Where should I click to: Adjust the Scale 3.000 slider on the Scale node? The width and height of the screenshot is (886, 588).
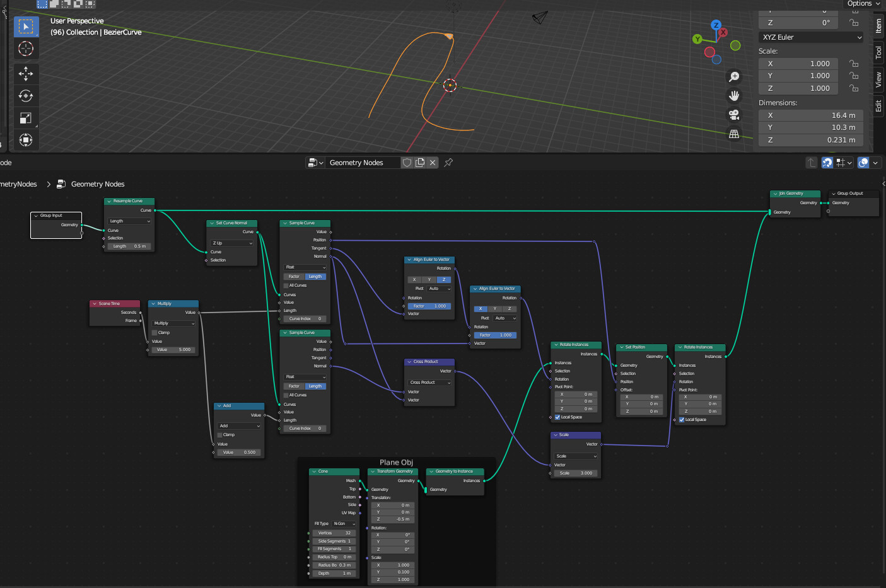(x=575, y=472)
